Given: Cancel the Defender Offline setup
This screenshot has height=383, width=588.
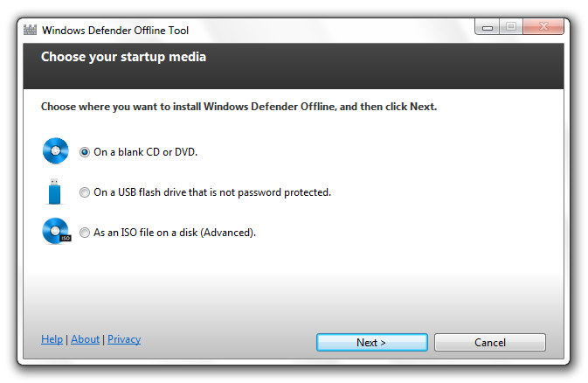Looking at the screenshot, I should [490, 343].
